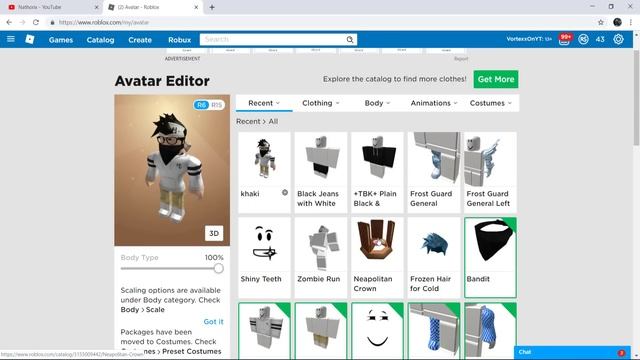Unequip the white striped shirt item
The height and width of the screenshot is (360, 640).
point(264,331)
